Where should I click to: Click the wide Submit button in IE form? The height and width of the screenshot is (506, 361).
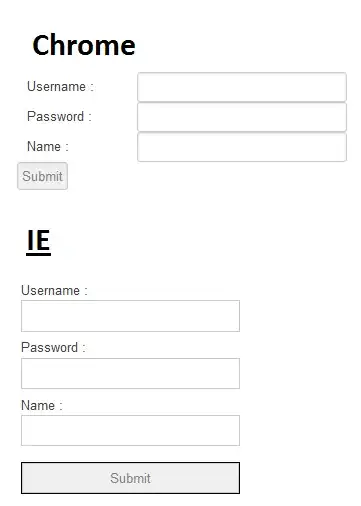pyautogui.click(x=130, y=478)
